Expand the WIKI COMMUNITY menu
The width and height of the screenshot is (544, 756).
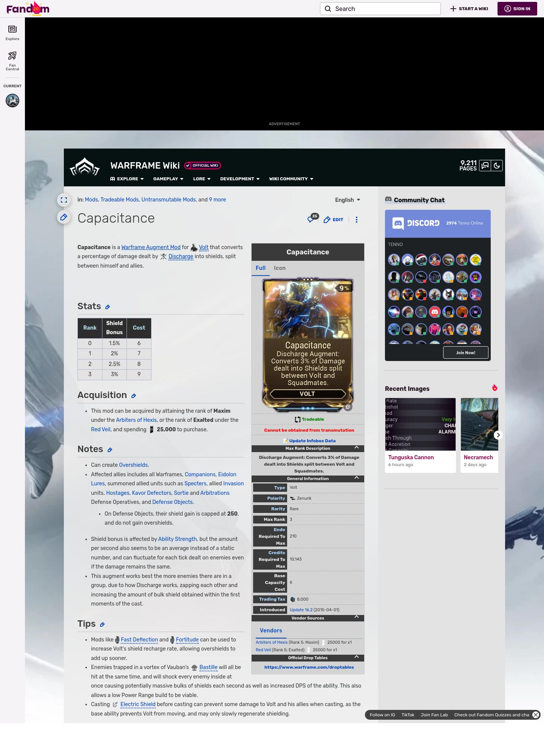coord(291,179)
